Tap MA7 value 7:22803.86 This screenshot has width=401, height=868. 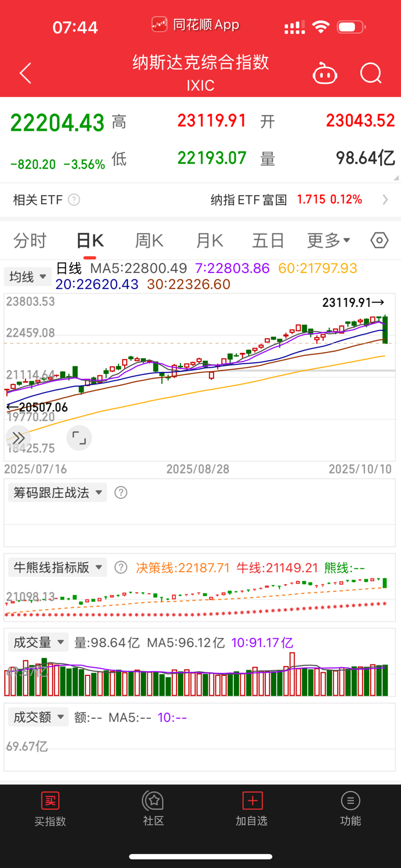pyautogui.click(x=232, y=268)
